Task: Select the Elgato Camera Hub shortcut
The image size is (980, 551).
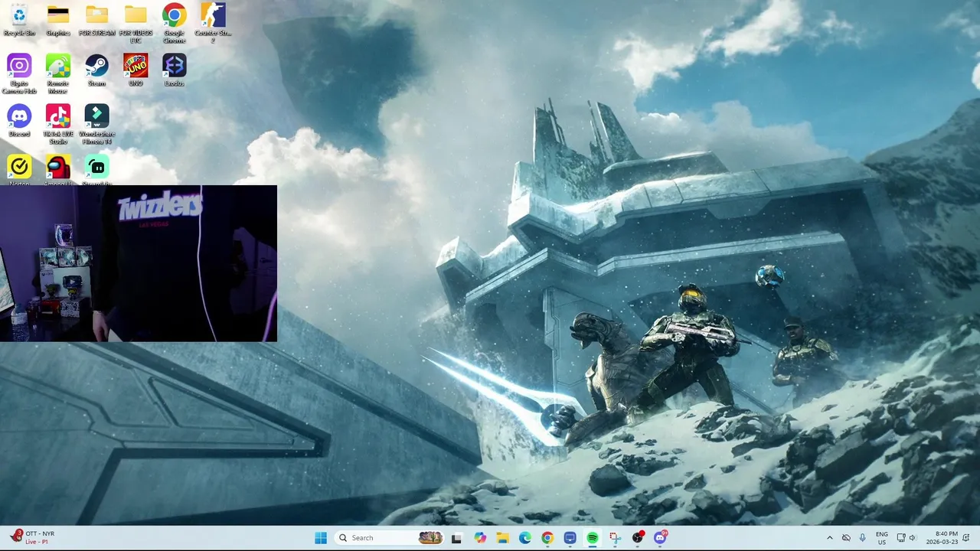Action: point(19,73)
